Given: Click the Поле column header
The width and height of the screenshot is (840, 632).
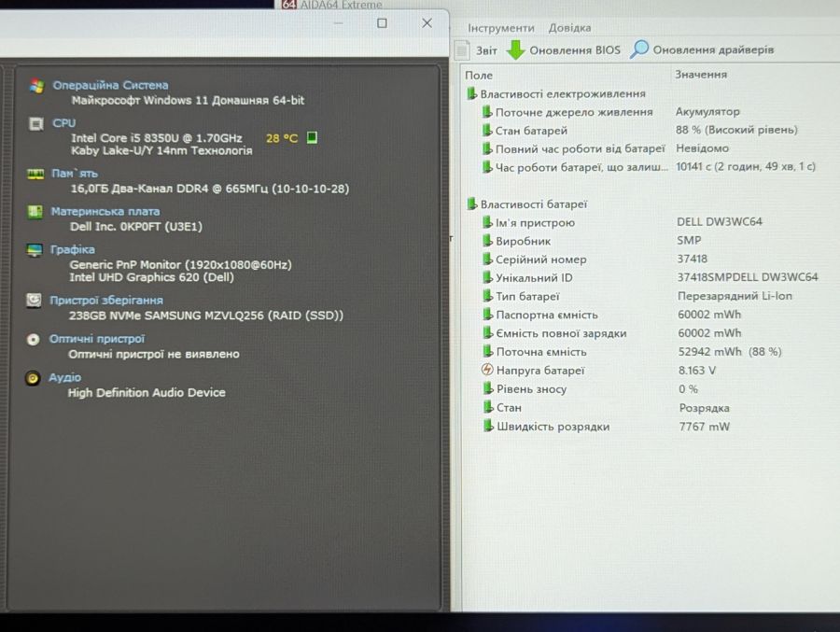Looking at the screenshot, I should pyautogui.click(x=479, y=75).
